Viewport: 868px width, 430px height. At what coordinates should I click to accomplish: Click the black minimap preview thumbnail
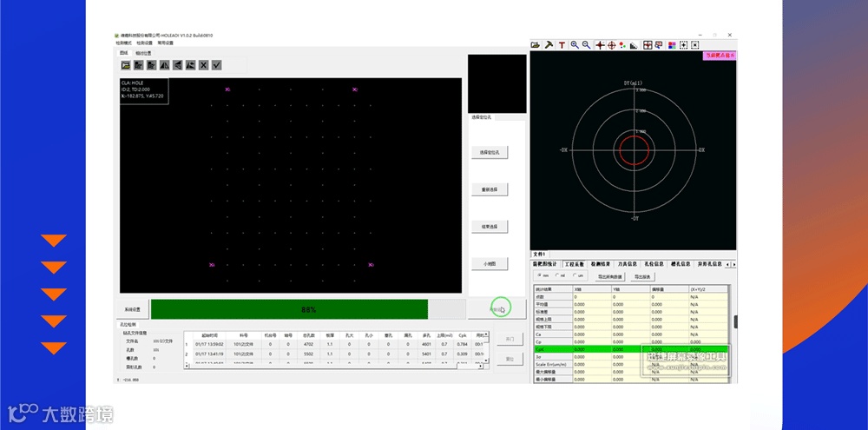pos(497,83)
